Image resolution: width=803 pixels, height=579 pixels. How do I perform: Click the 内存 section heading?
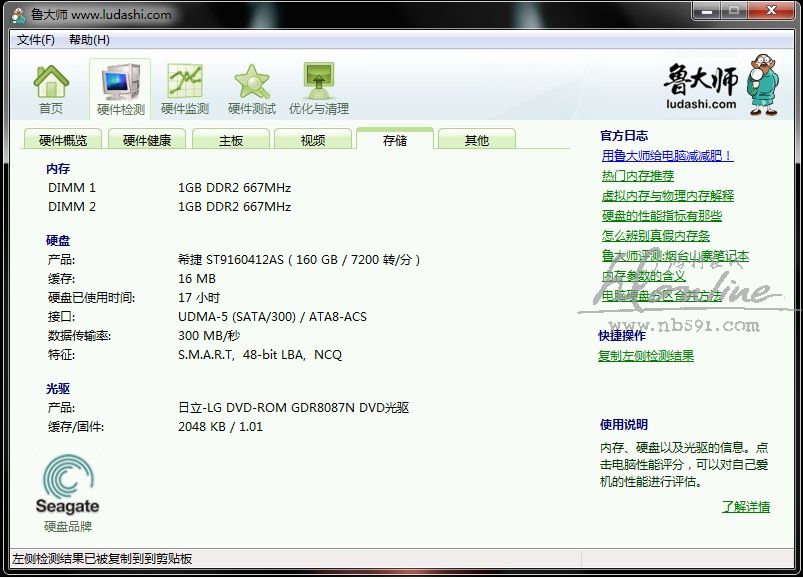coord(58,168)
